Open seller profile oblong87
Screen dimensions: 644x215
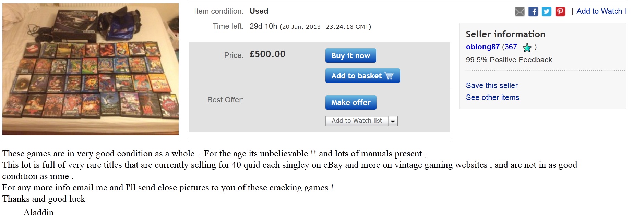click(482, 47)
